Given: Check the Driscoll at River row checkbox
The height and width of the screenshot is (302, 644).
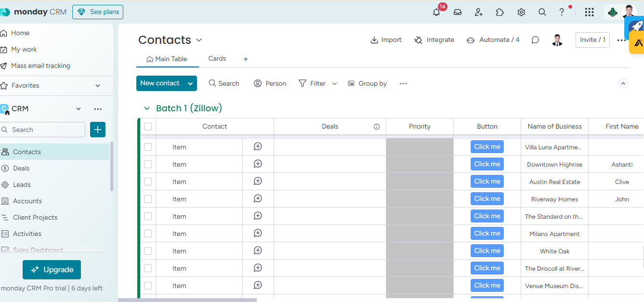Looking at the screenshot, I should coord(148,268).
